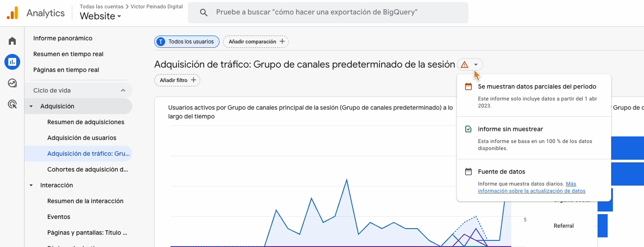Collapse the Ciclo de vida section

[x=123, y=90]
